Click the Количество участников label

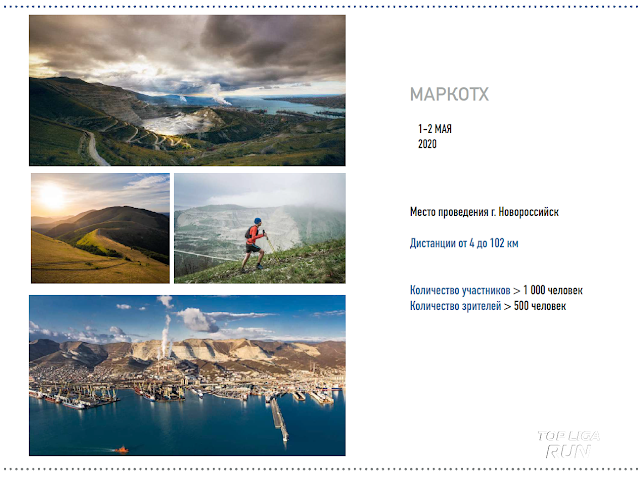coord(460,290)
